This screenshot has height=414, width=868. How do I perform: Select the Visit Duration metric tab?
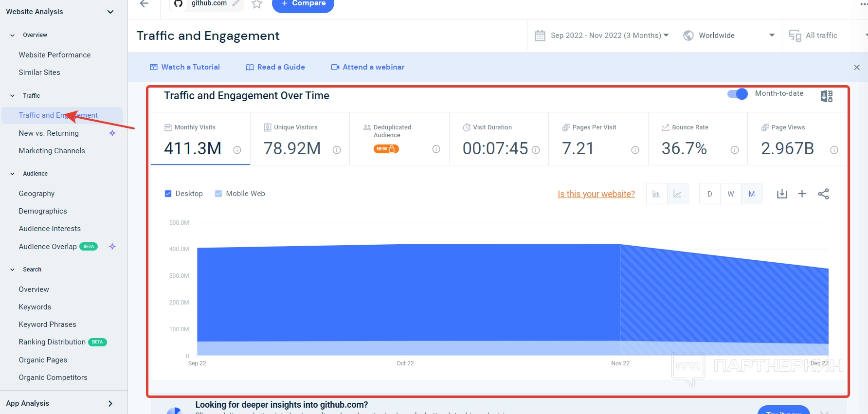499,139
